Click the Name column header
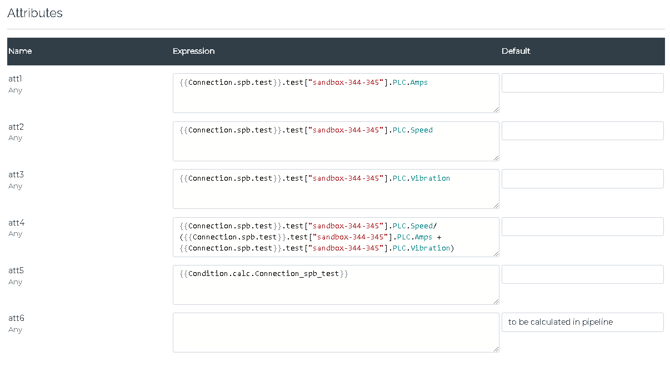 [20, 51]
